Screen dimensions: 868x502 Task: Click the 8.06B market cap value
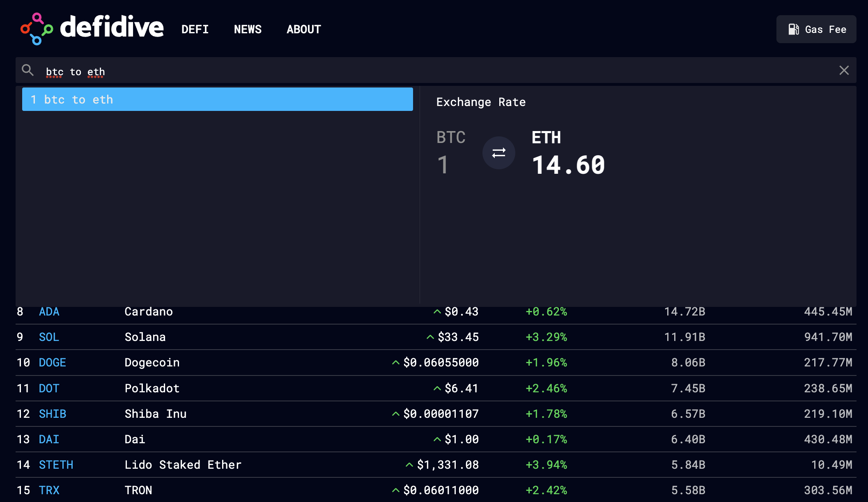tap(688, 363)
